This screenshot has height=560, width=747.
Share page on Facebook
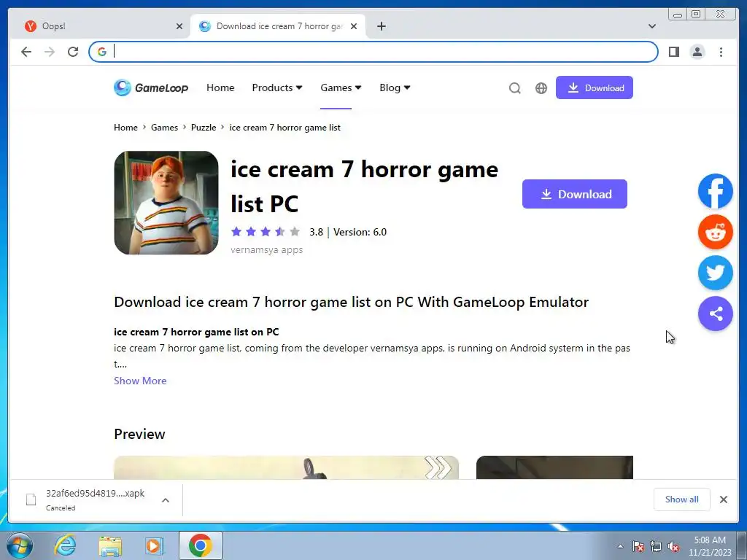pos(715,191)
